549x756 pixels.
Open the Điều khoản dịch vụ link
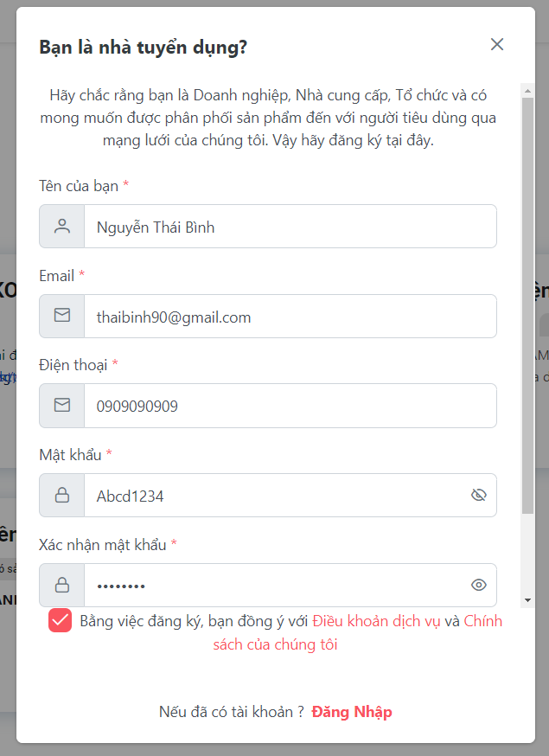coord(376,621)
